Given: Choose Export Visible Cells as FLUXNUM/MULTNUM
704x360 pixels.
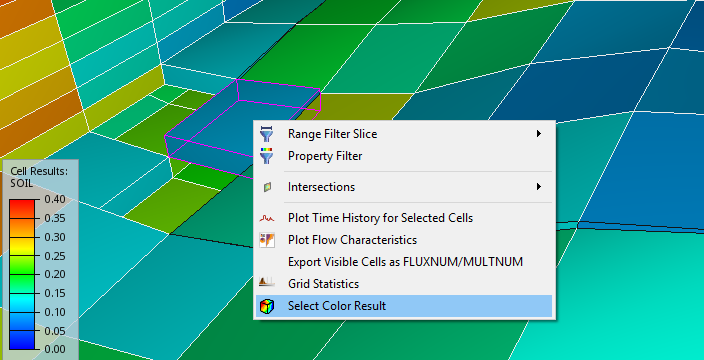Looking at the screenshot, I should (404, 262).
